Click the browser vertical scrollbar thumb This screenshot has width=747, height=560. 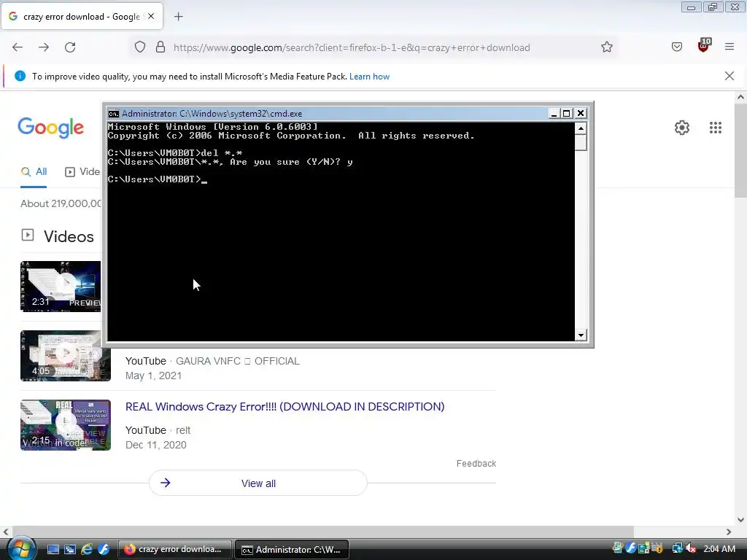(x=740, y=150)
